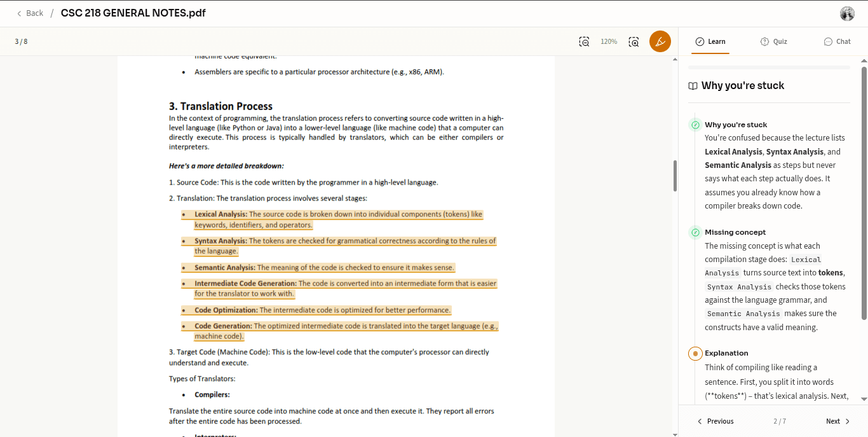The image size is (868, 437).
Task: Click the Learn panel scroll-up arrow
Action: pos(864,61)
